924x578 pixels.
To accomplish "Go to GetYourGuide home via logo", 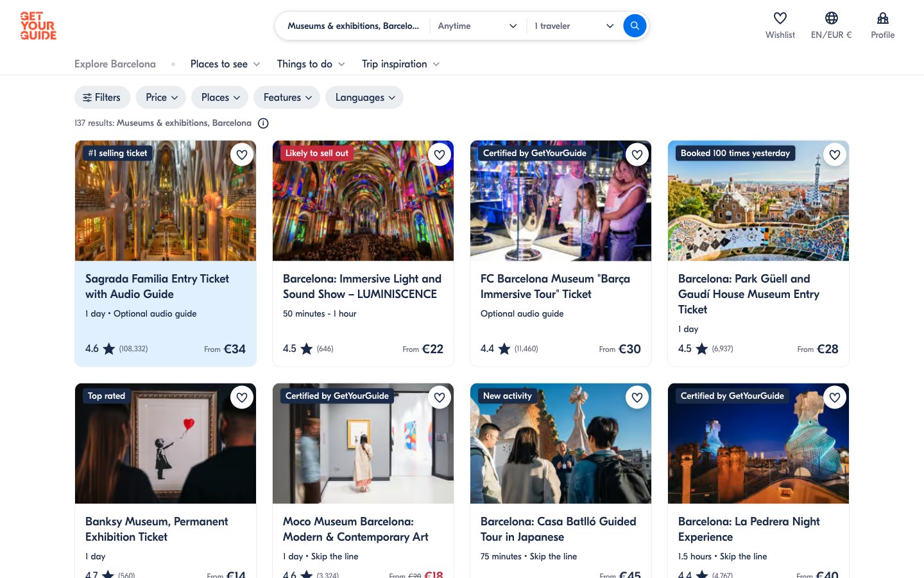I will click(x=38, y=26).
